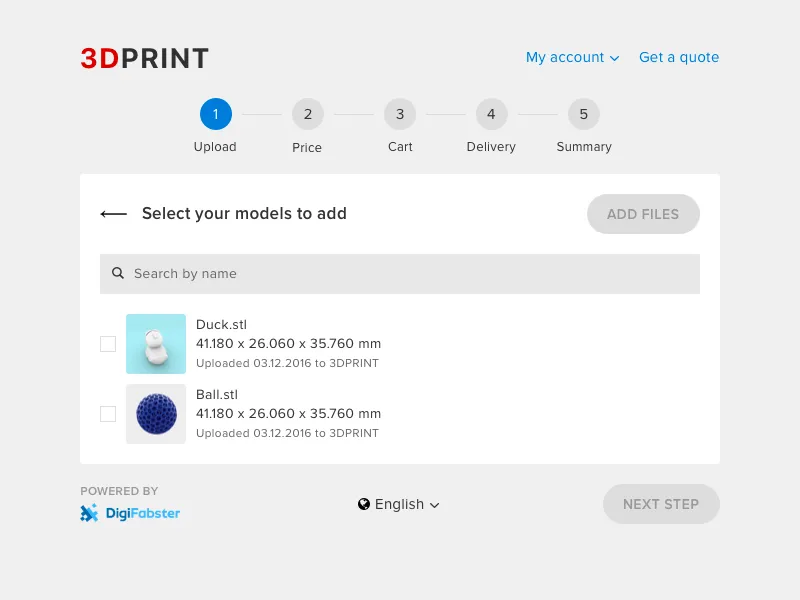Click the Get a quote link

679,57
